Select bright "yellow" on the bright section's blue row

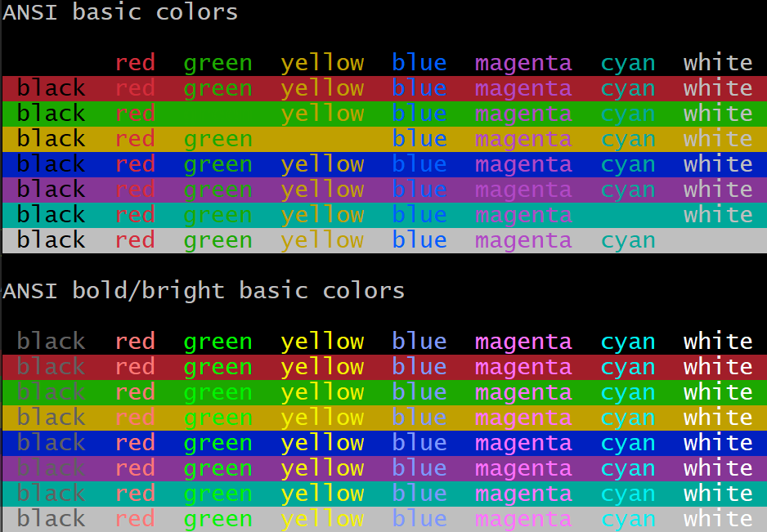322,443
